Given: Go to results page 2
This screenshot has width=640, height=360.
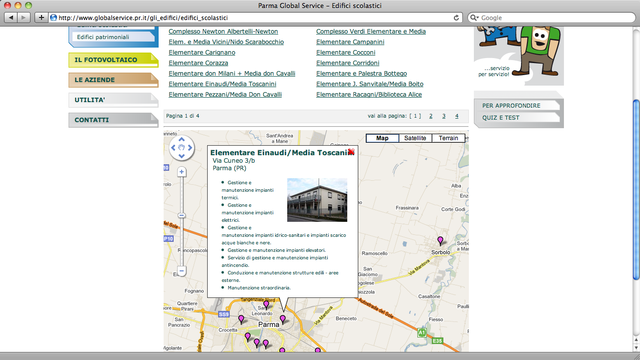Looking at the screenshot, I should [431, 116].
